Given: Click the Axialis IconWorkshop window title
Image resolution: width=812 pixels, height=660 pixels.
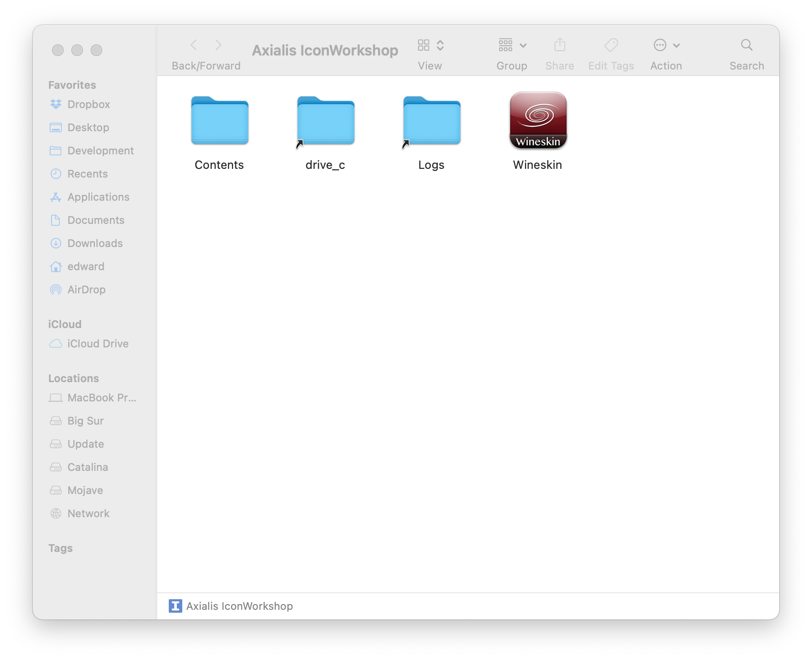Looking at the screenshot, I should click(325, 50).
